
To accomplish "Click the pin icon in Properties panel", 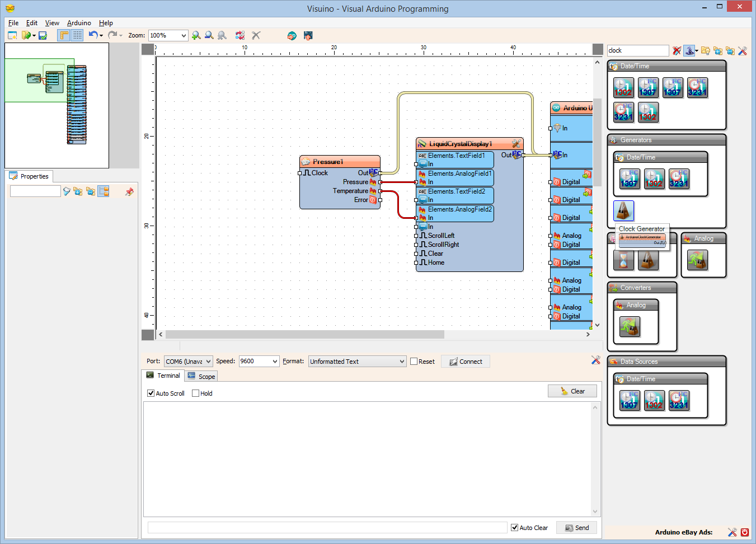I will click(x=129, y=191).
